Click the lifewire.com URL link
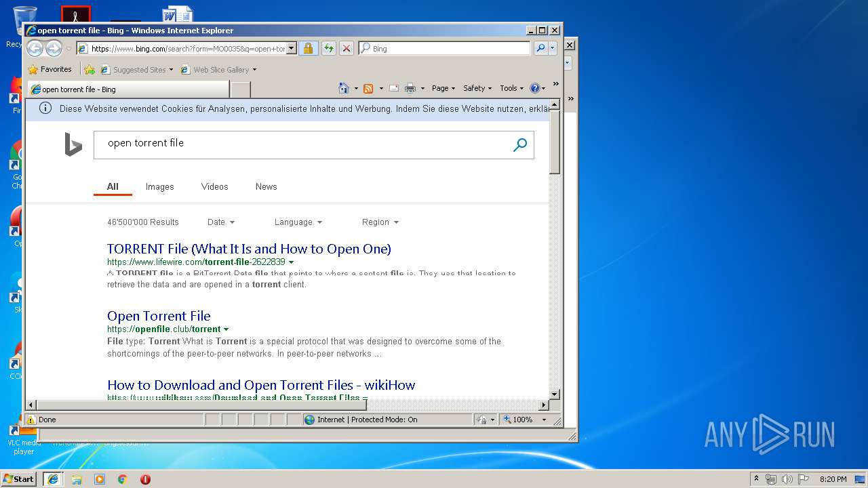The width and height of the screenshot is (868, 488). click(196, 262)
